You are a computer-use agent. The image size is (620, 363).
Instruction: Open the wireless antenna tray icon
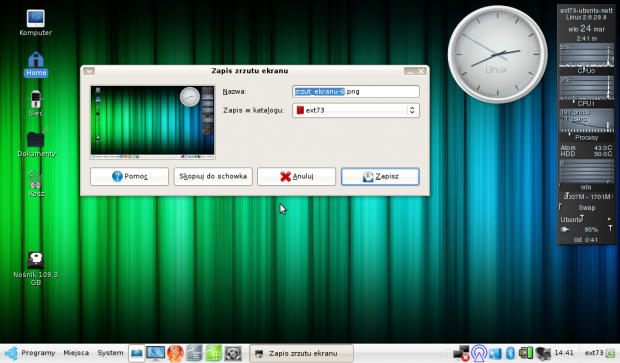point(478,353)
